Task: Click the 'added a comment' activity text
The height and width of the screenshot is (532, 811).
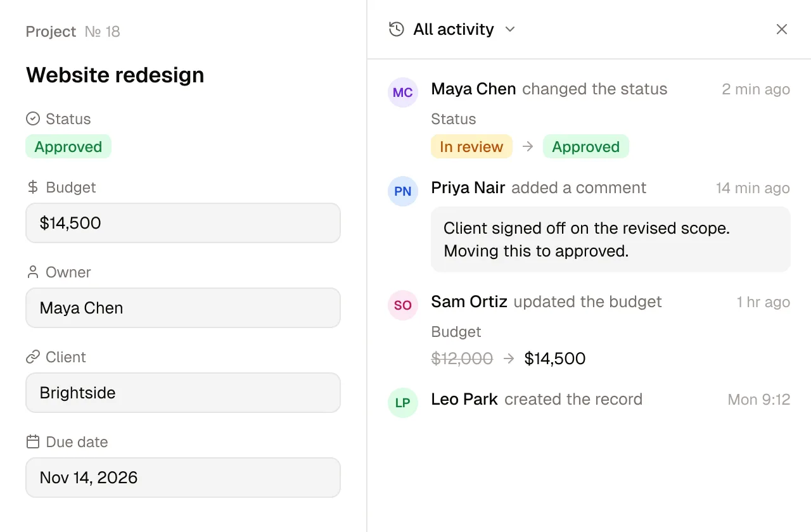Action: (x=579, y=187)
